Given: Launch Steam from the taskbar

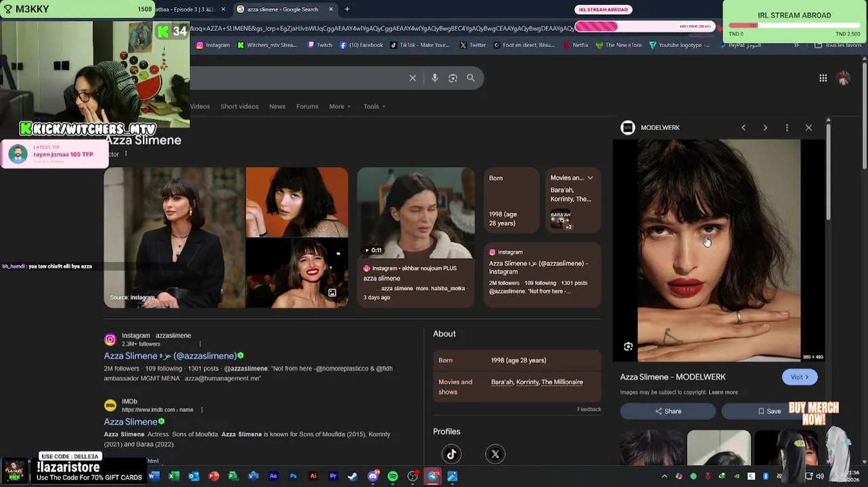Looking at the screenshot, I should [x=352, y=476].
